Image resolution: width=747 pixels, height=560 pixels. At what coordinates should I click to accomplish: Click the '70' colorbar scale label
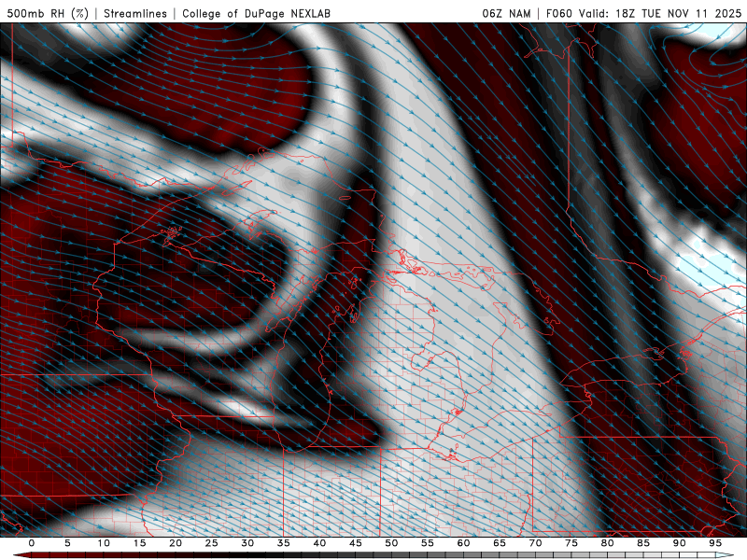[535, 543]
